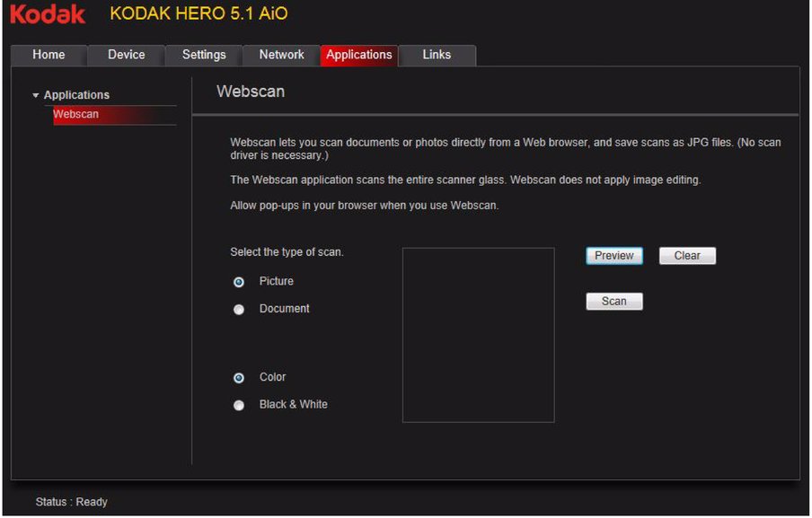Clear the scan preview
This screenshot has height=518, width=812.
click(x=687, y=256)
